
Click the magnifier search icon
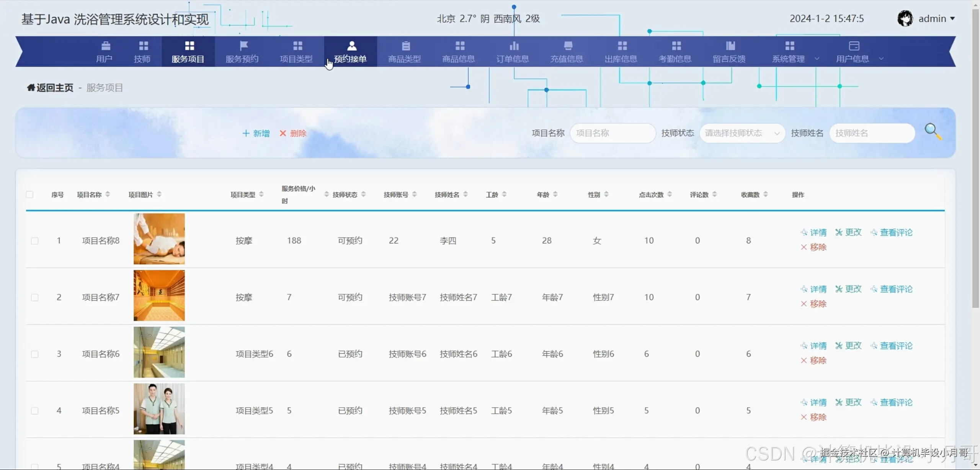click(933, 131)
